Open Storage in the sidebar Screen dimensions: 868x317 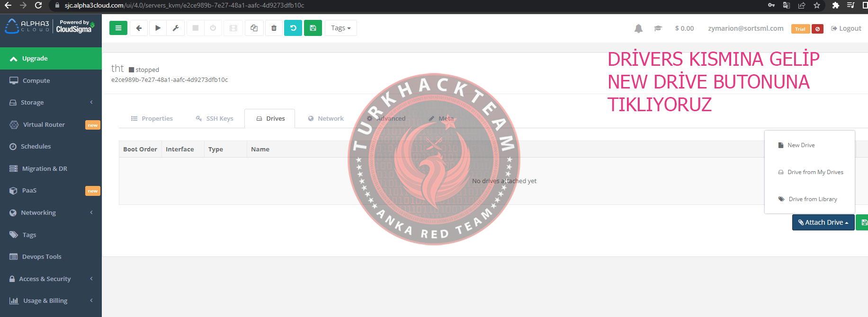point(51,102)
